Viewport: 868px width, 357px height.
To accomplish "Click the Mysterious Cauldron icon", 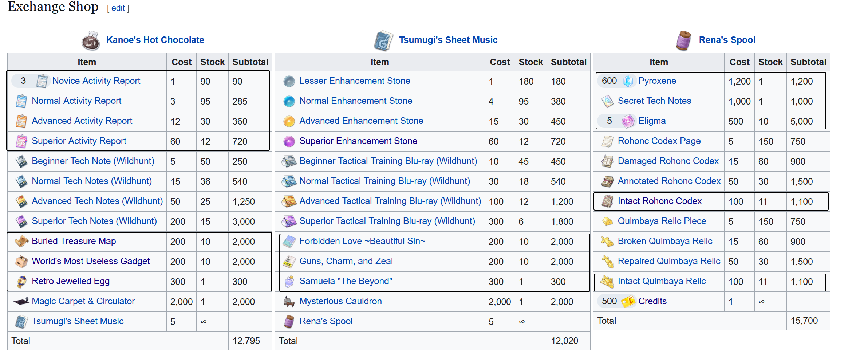I will (289, 301).
